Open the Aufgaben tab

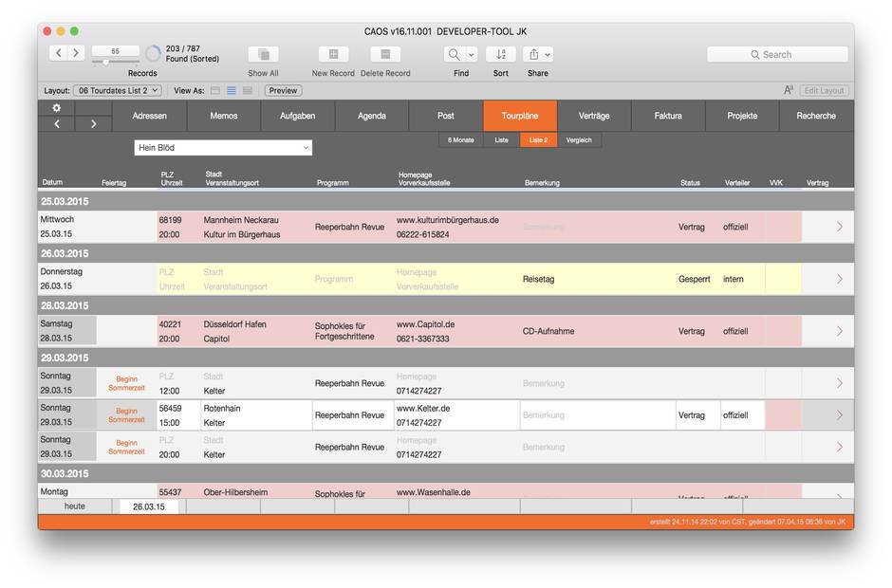pos(298,116)
